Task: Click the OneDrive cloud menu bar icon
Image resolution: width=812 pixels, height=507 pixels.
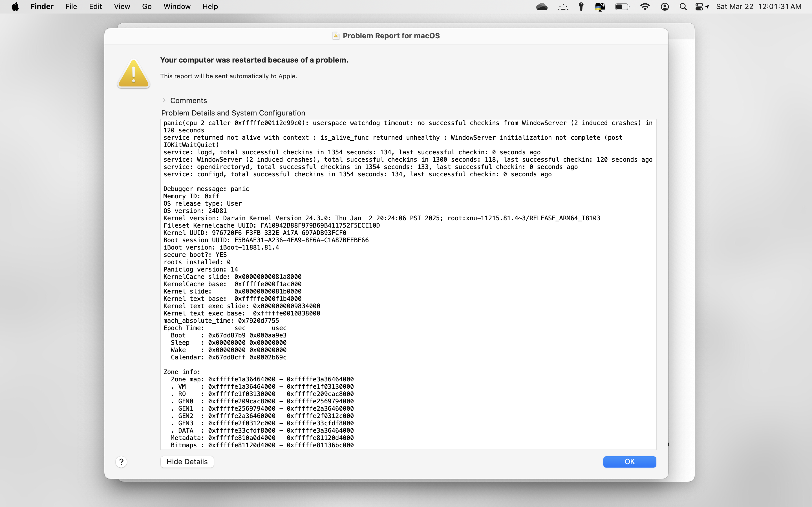Action: (x=542, y=7)
